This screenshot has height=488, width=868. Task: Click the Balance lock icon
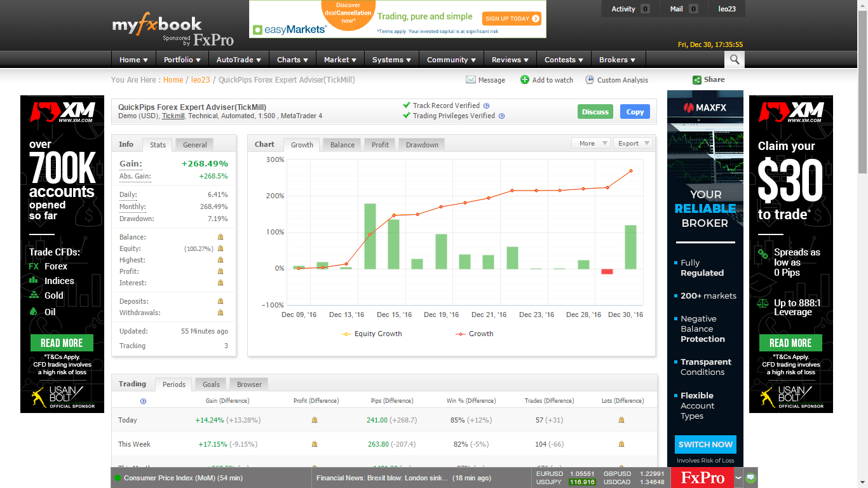click(x=220, y=237)
